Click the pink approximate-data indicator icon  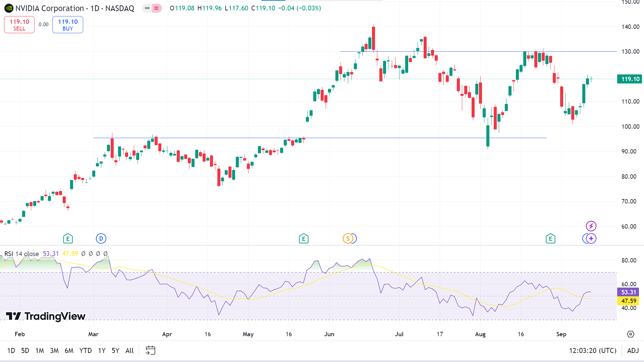pyautogui.click(x=157, y=8)
